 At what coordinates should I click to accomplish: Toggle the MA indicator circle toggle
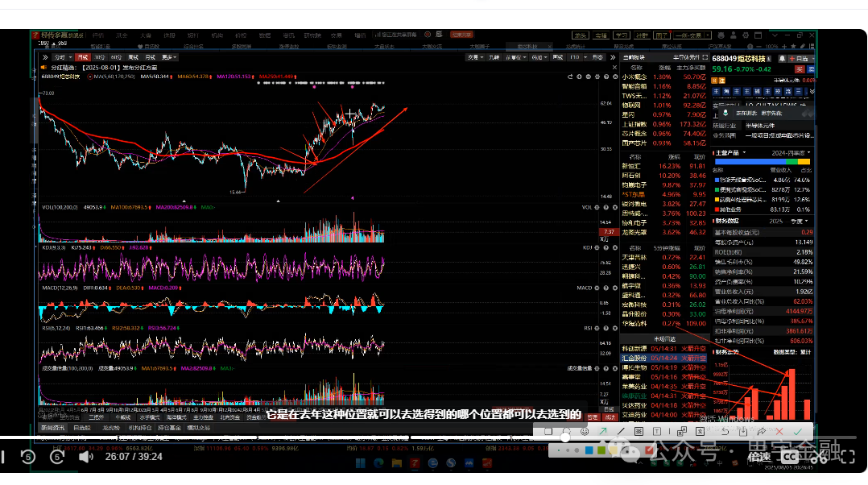click(x=90, y=77)
